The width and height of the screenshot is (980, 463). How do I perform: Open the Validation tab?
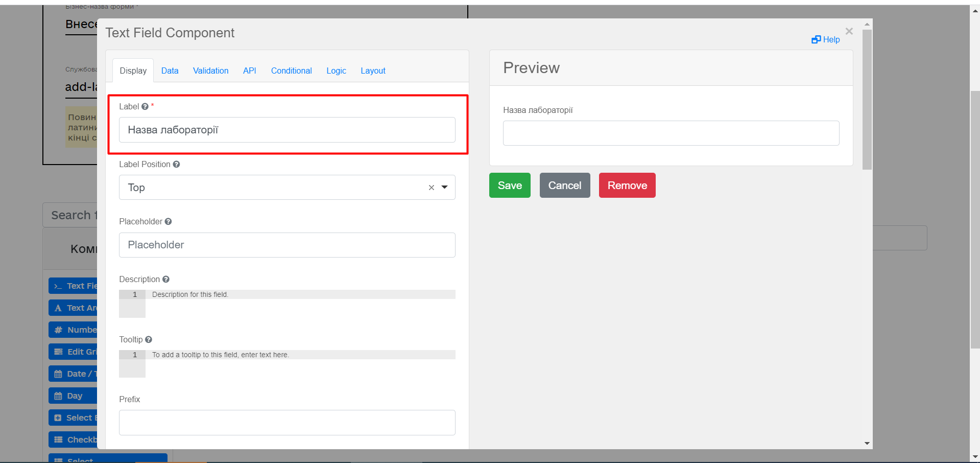(x=210, y=71)
